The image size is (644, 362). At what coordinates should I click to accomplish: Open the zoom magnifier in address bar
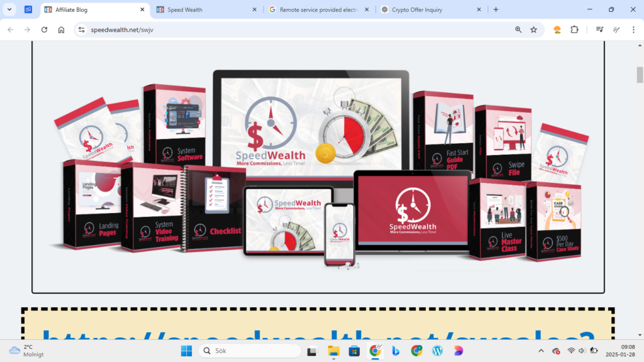518,30
